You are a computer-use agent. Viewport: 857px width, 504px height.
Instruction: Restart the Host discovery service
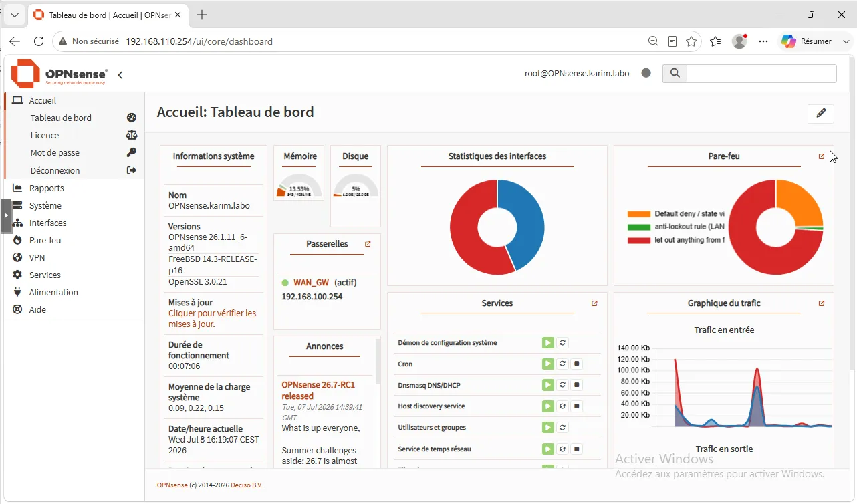[563, 406]
